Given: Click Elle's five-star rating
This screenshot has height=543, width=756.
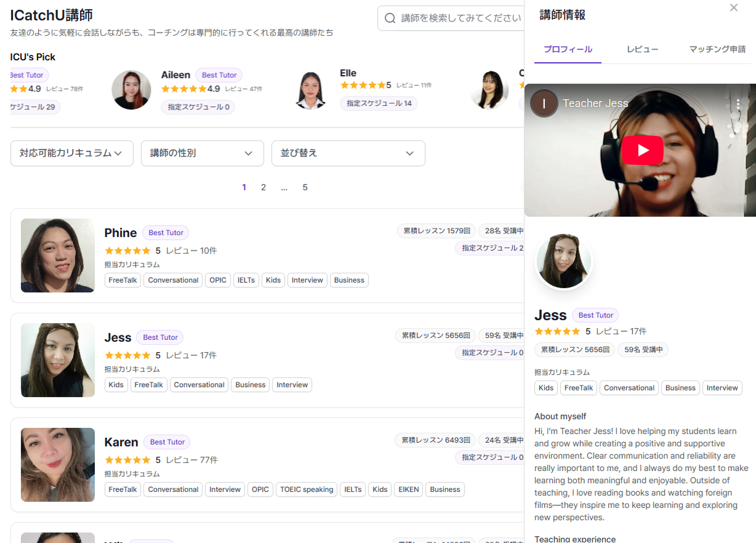Looking at the screenshot, I should (363, 85).
